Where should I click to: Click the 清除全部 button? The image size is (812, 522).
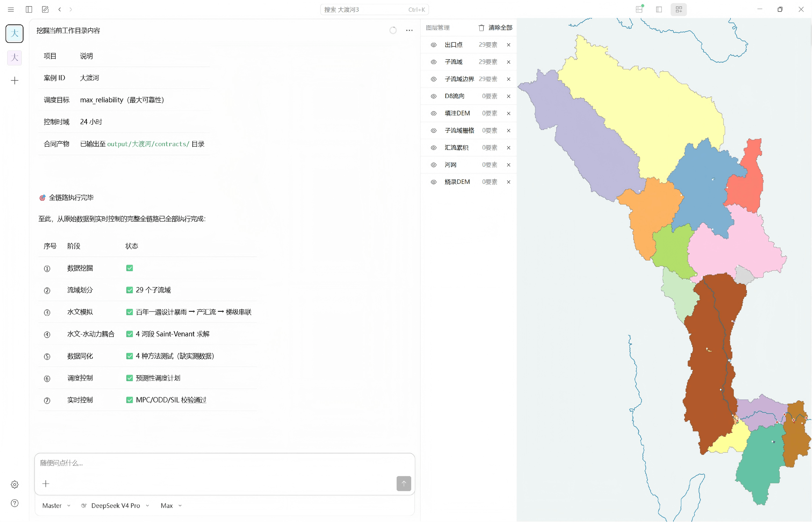496,28
